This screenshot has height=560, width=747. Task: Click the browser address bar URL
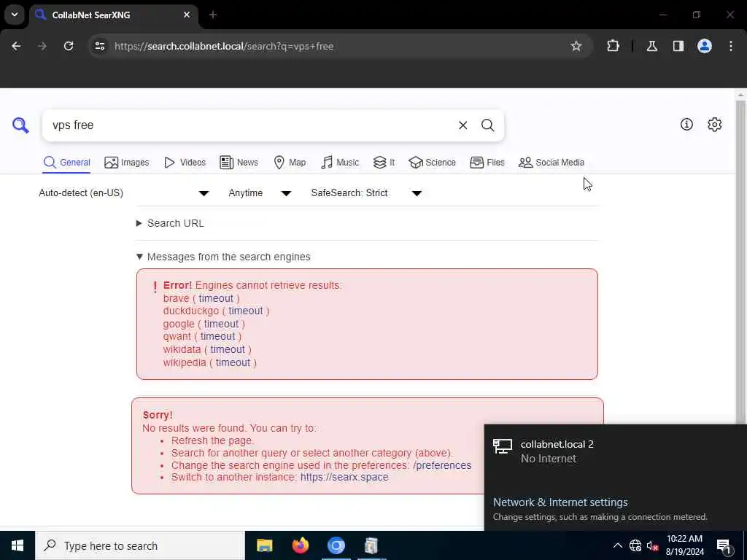224,46
